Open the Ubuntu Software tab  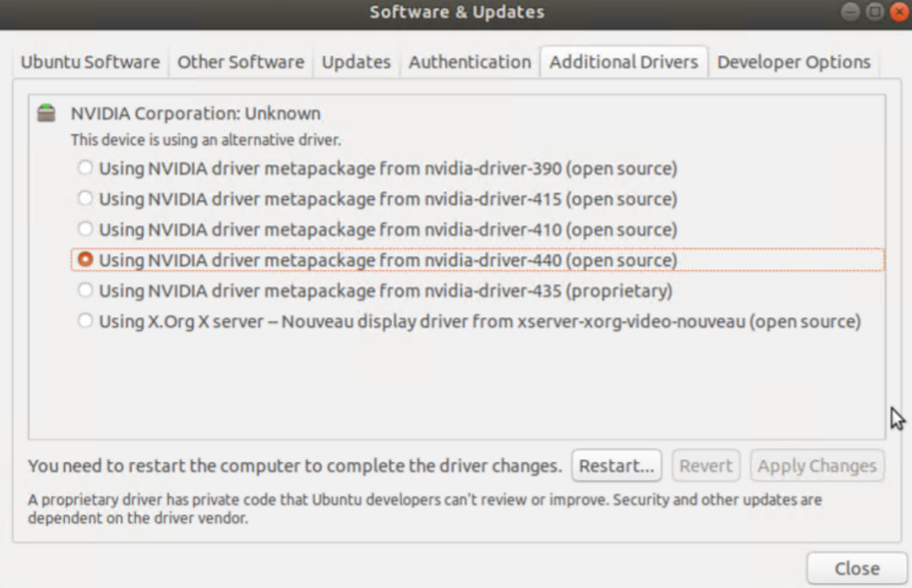coord(90,62)
